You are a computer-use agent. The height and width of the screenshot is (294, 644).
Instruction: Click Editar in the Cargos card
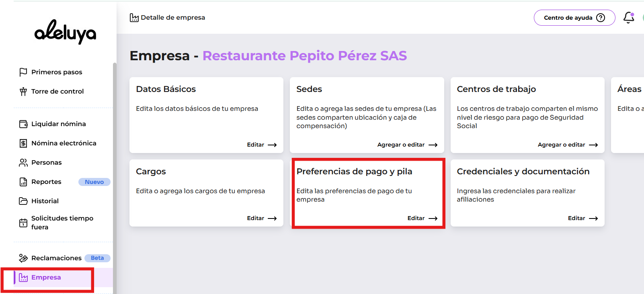click(262, 218)
